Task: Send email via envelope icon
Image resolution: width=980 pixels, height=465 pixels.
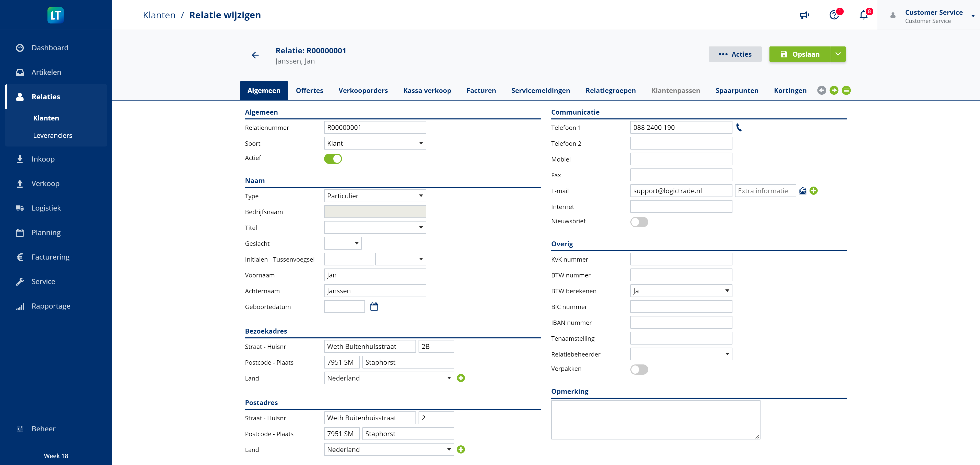Action: tap(803, 191)
